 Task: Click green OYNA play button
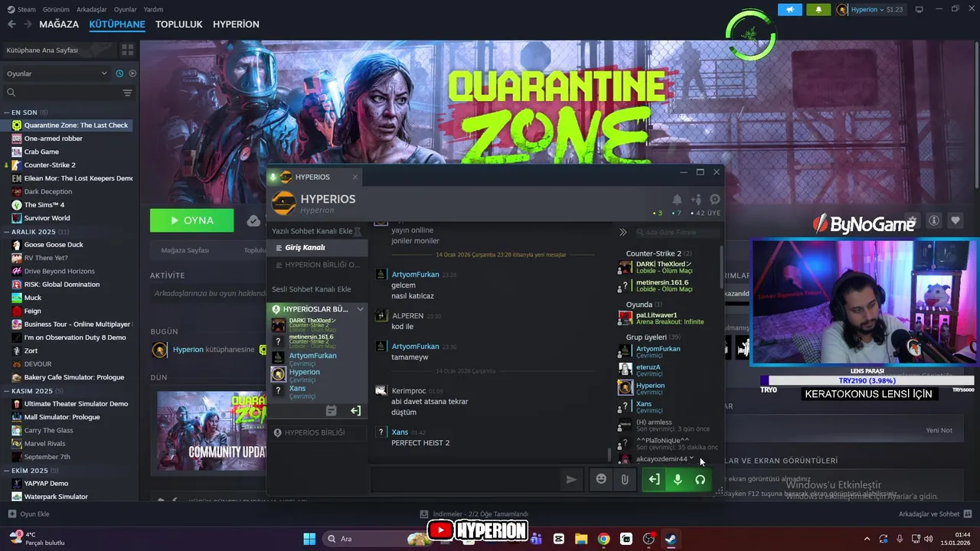[192, 220]
